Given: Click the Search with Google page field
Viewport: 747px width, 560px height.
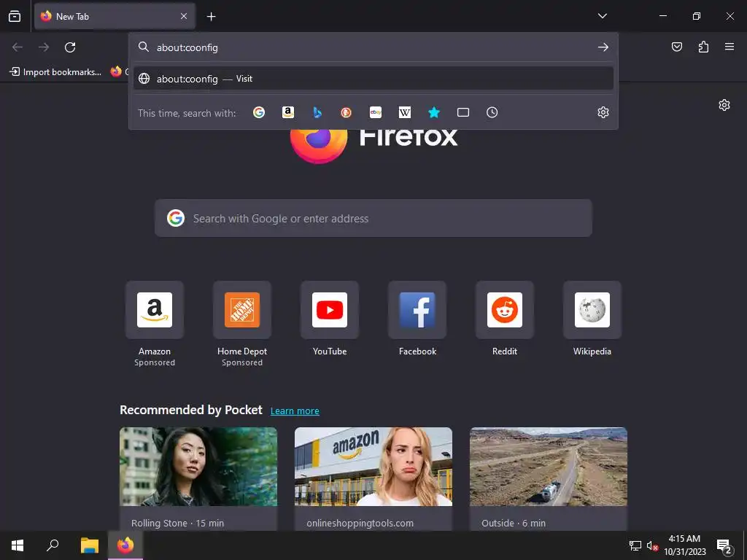Looking at the screenshot, I should (x=373, y=219).
